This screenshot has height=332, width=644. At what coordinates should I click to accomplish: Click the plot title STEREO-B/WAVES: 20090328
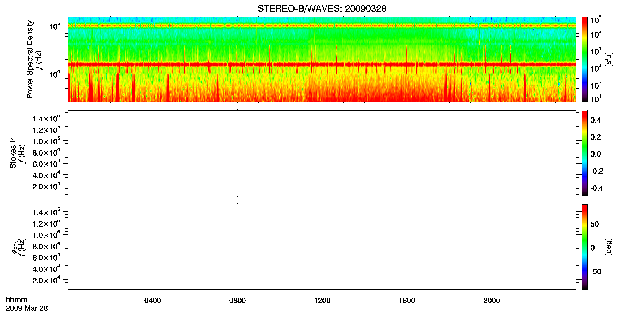point(322,9)
